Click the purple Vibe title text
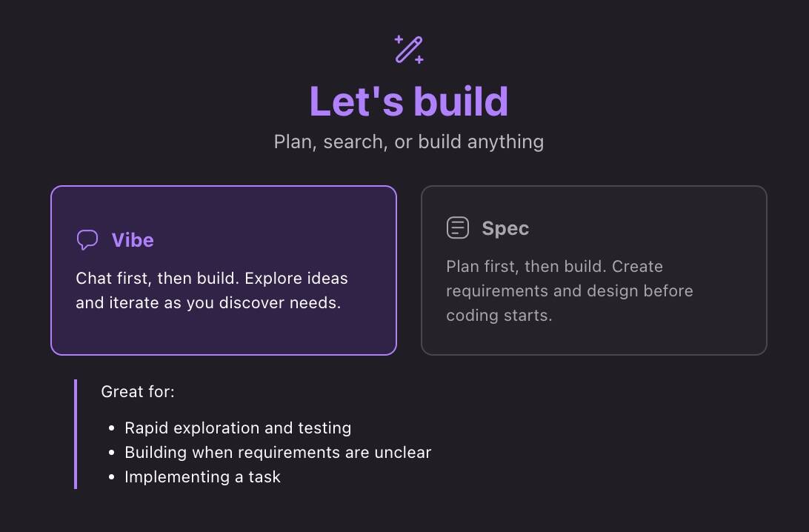 [x=133, y=241]
